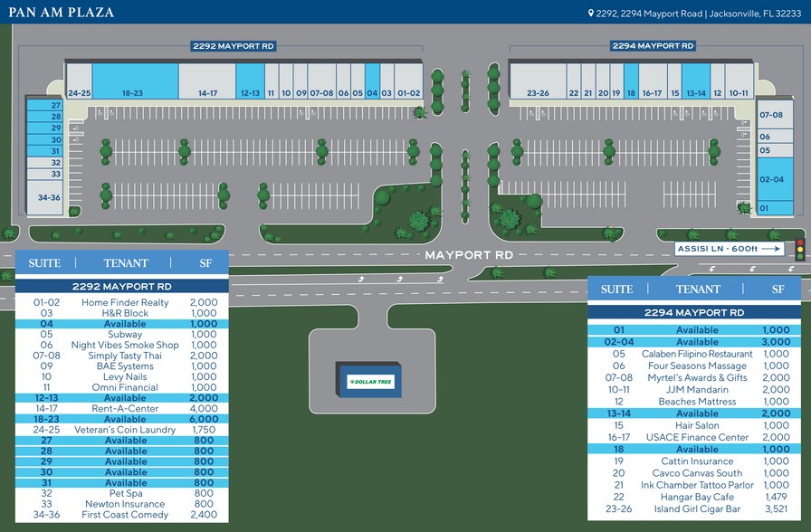Select the Dollar Tree logo sign

point(367,381)
